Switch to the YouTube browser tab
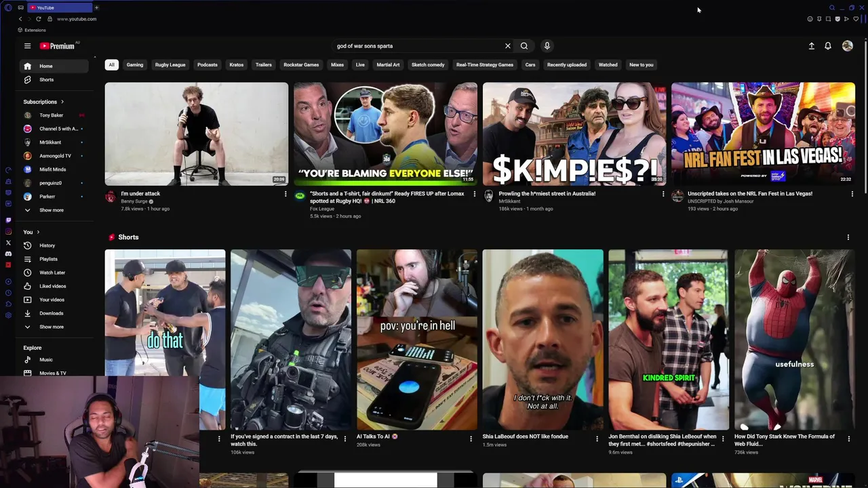868x488 pixels. pos(60,7)
